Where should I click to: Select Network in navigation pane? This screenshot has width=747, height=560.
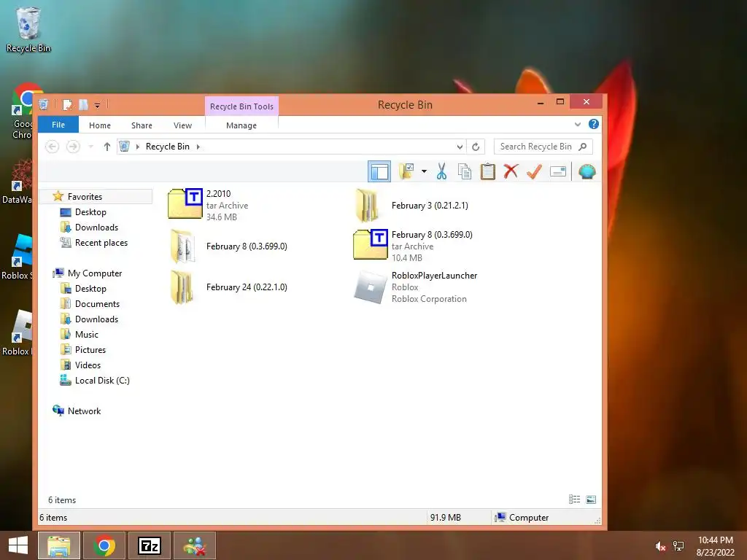[84, 411]
